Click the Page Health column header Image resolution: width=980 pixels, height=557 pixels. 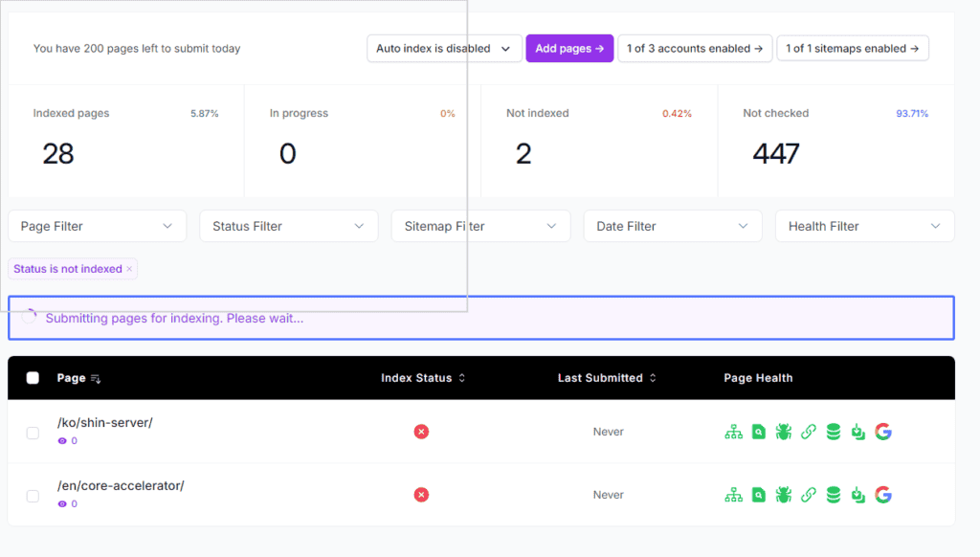point(758,378)
